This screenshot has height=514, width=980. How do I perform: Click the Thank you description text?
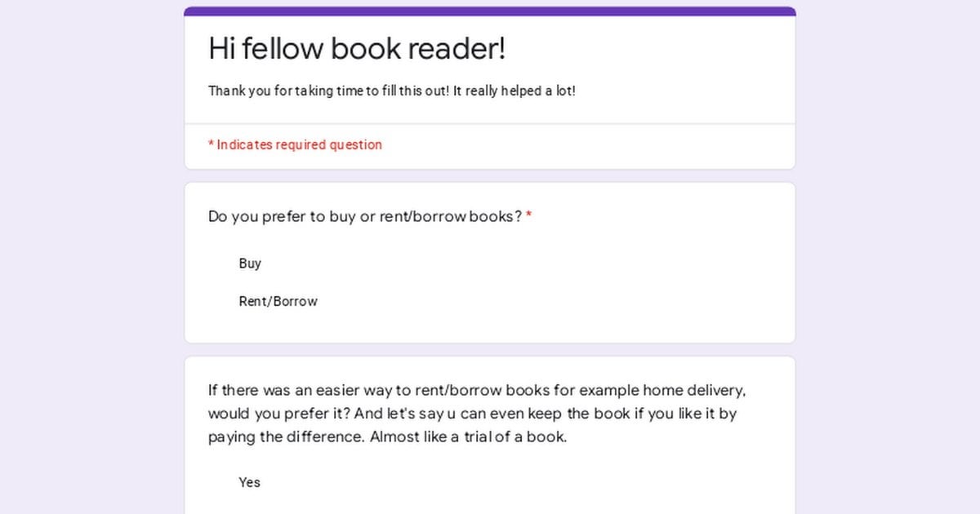tap(392, 91)
